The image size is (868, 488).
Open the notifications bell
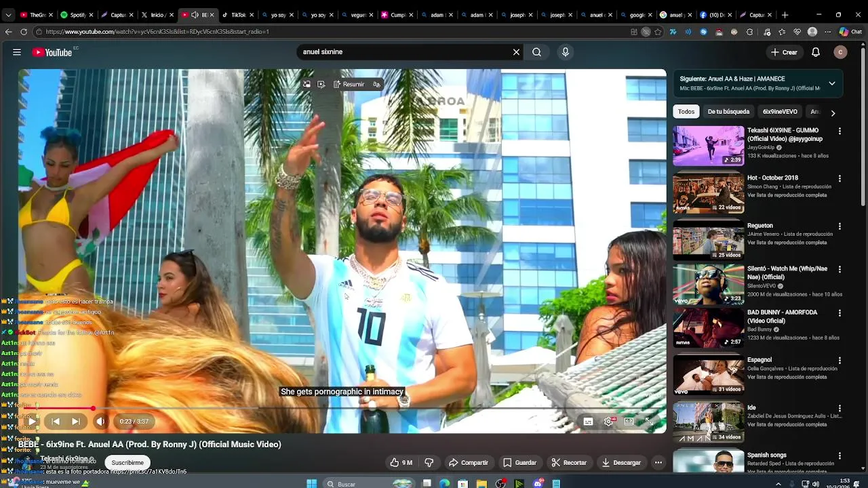[x=816, y=52]
